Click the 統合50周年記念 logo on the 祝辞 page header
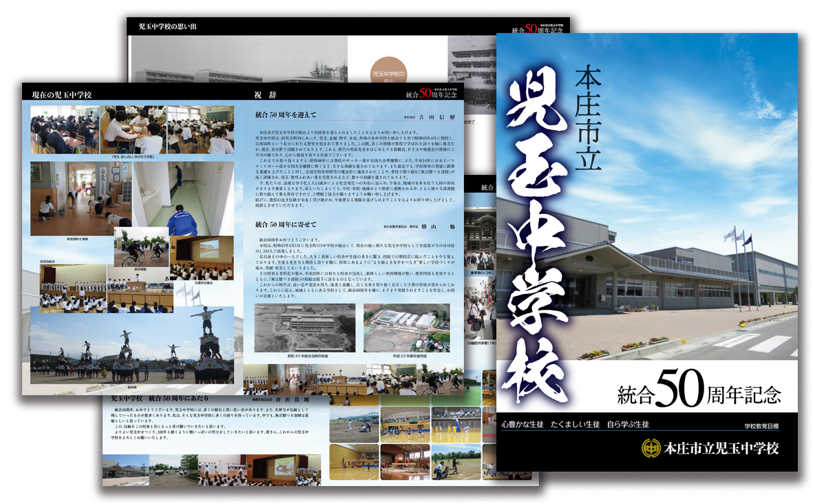 point(432,93)
